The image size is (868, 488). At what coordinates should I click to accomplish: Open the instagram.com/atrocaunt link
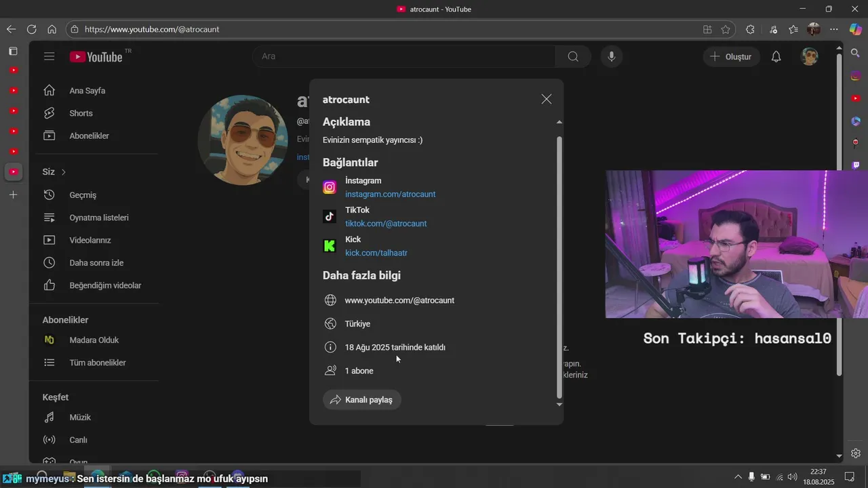[x=390, y=195]
